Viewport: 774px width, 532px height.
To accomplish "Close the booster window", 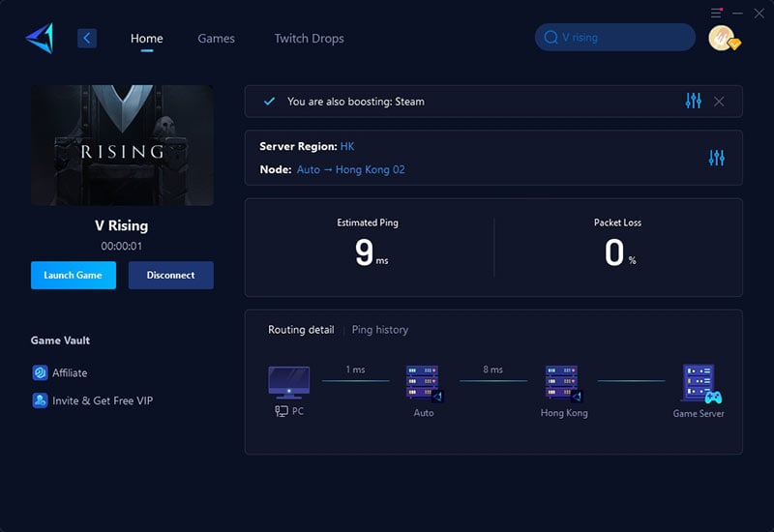I will (x=759, y=14).
